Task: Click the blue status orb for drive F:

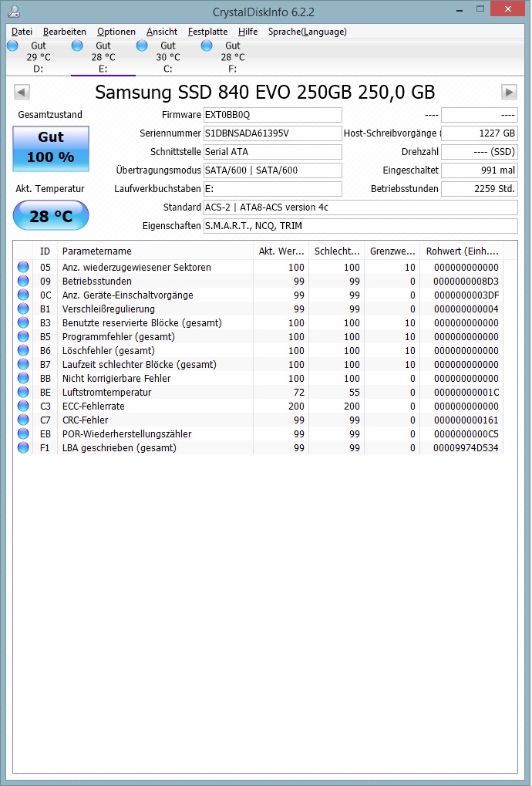Action: click(x=207, y=46)
